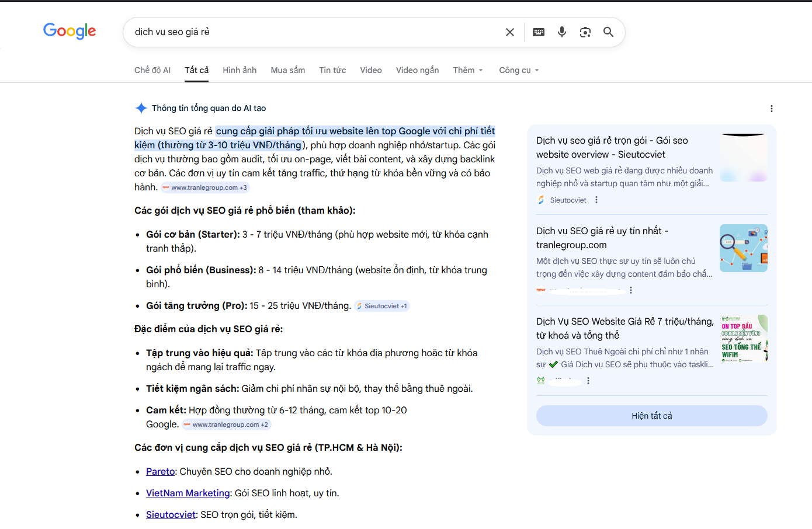Switch to the Chế độ AI tab
The height and width of the screenshot is (529, 812).
click(152, 70)
